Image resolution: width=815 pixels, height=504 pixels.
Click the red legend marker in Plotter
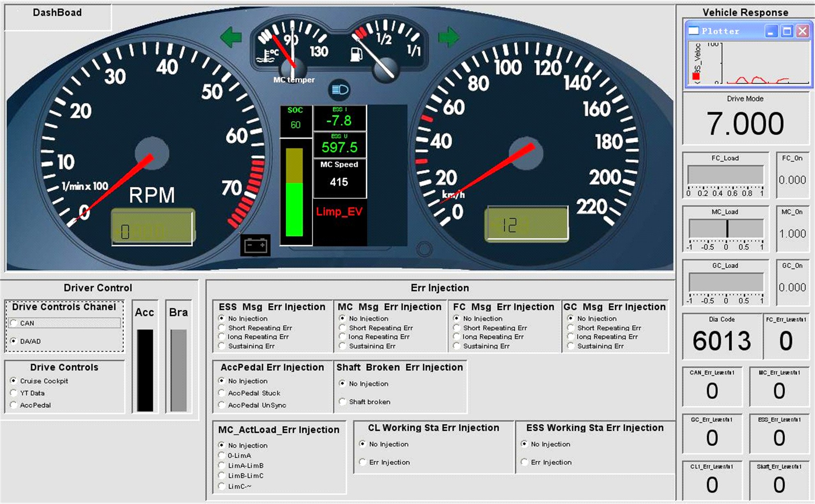pyautogui.click(x=696, y=76)
